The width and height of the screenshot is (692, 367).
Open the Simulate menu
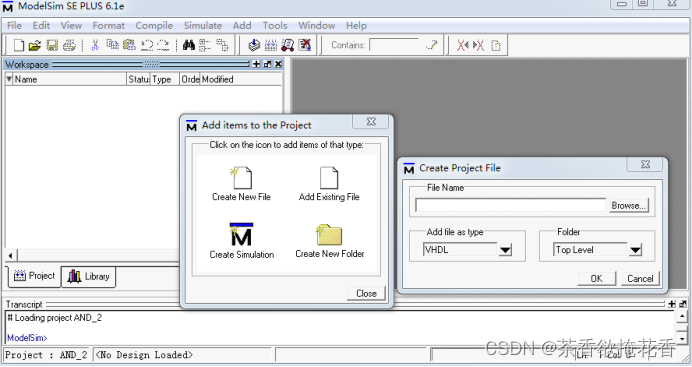click(x=203, y=26)
